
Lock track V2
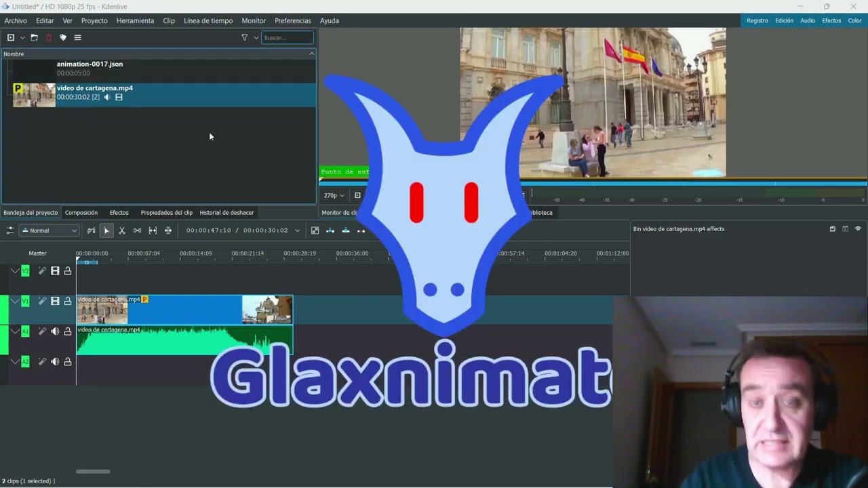[x=68, y=271]
